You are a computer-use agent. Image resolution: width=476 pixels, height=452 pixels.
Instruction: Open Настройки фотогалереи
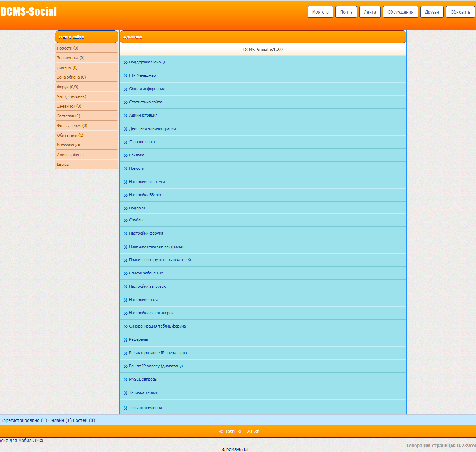pyautogui.click(x=151, y=313)
